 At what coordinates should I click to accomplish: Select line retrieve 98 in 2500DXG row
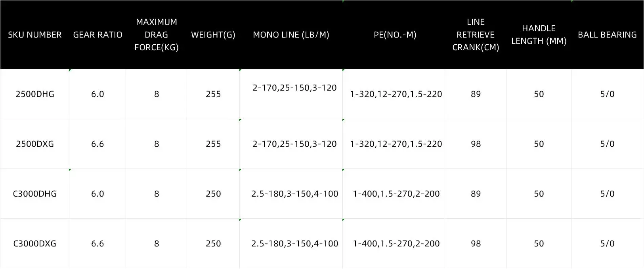pos(476,144)
